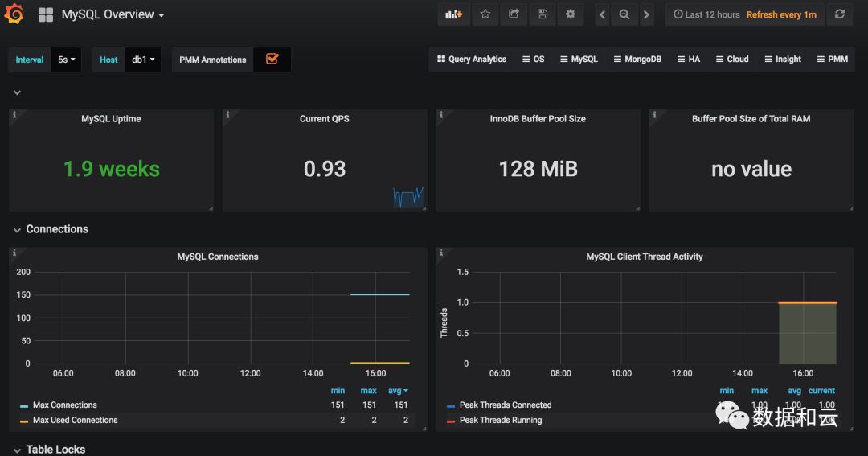Image resolution: width=868 pixels, height=456 pixels.
Task: Open the Host db1 dropdown
Action: pyautogui.click(x=143, y=60)
